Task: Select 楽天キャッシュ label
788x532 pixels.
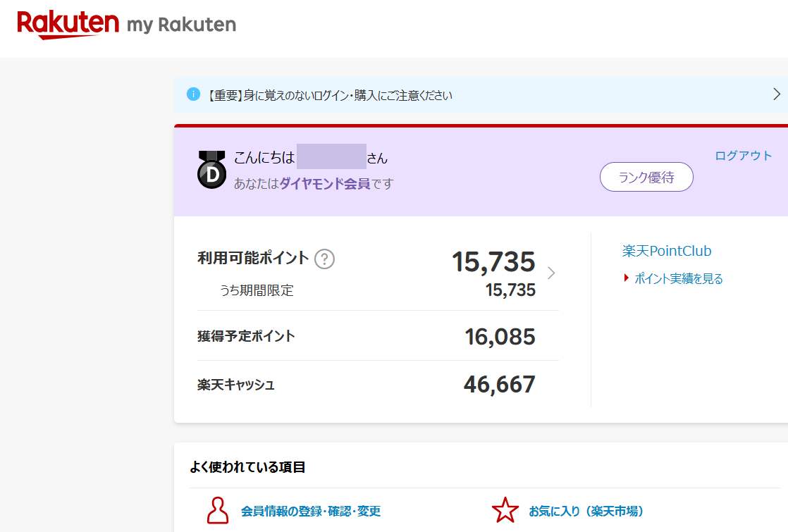Action: 235,385
